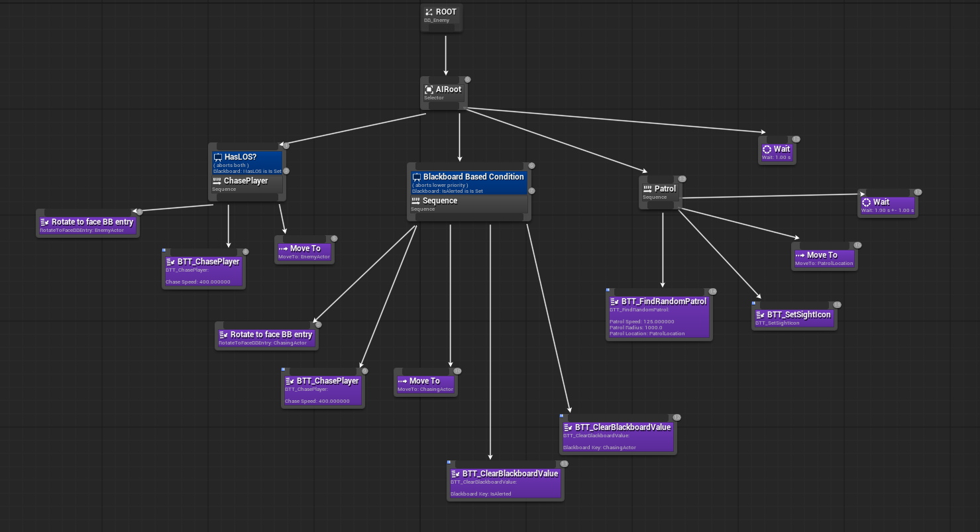This screenshot has width=980, height=532.
Task: Click the Move To ChasingActor task node
Action: click(x=425, y=382)
